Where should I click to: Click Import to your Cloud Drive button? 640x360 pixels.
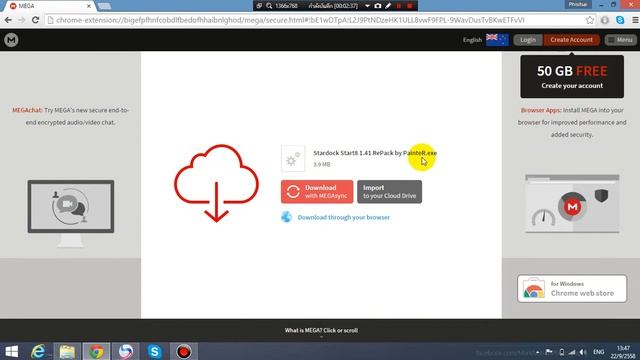tap(389, 191)
